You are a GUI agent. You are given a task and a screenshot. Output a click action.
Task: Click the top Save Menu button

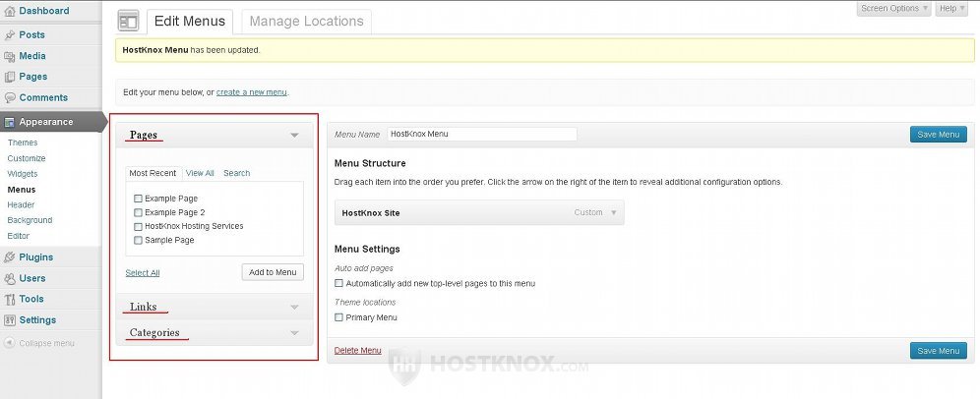[x=938, y=135]
